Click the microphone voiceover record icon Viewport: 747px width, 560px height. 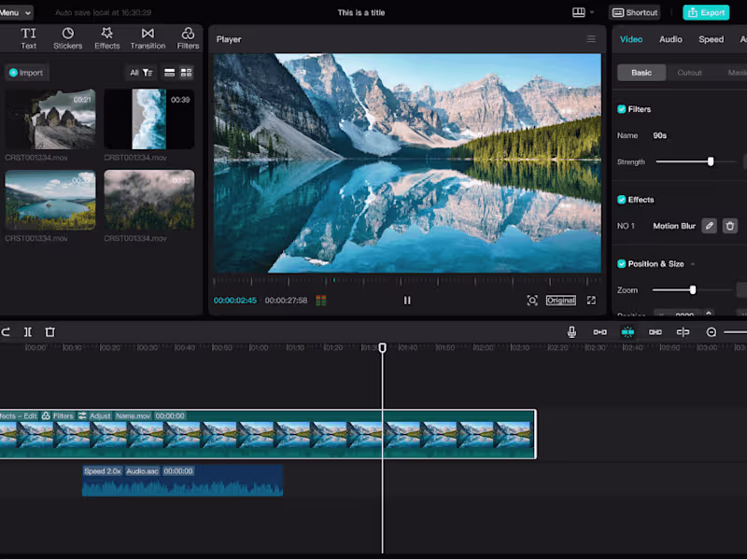tap(571, 332)
